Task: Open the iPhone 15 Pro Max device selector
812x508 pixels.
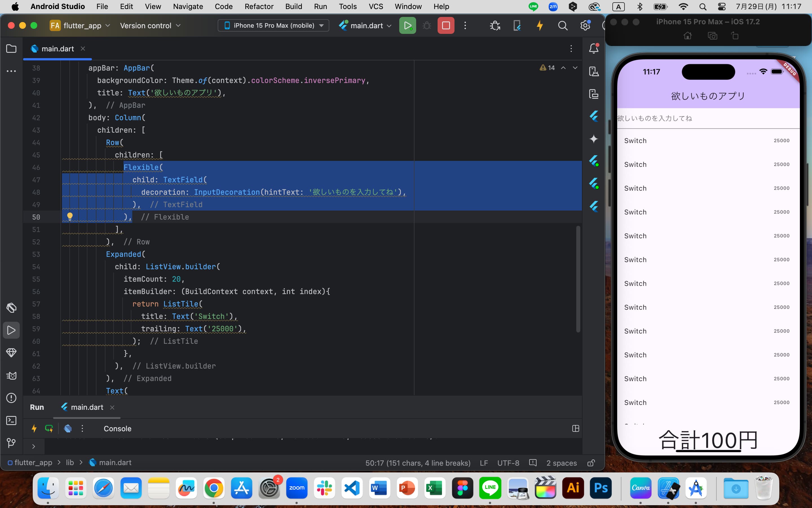Action: pyautogui.click(x=273, y=25)
